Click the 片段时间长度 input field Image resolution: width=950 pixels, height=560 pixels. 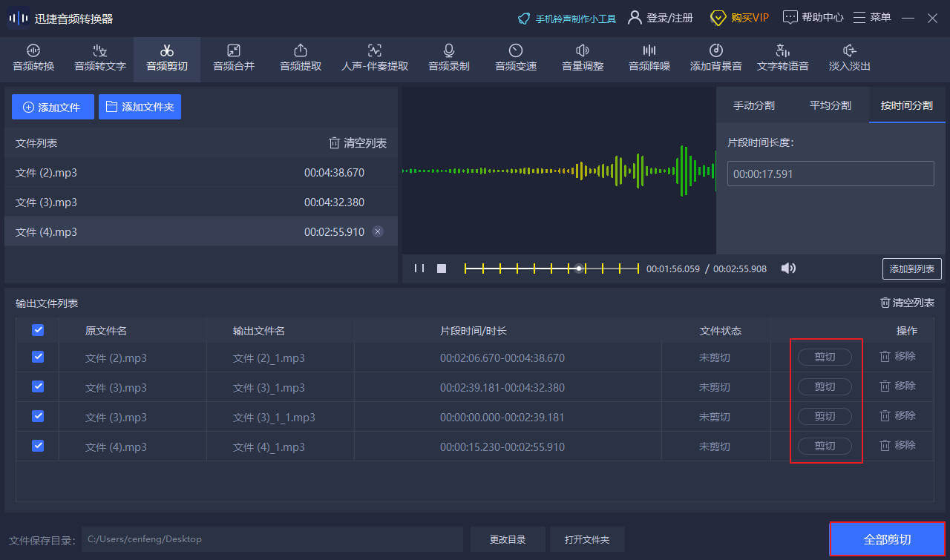pyautogui.click(x=830, y=174)
